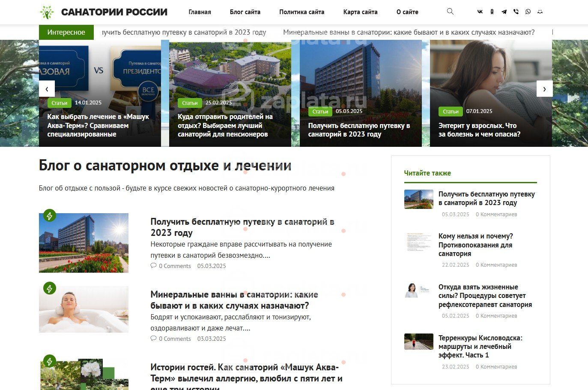Open sidebar thumbnail of sanatorium building

pos(419,199)
